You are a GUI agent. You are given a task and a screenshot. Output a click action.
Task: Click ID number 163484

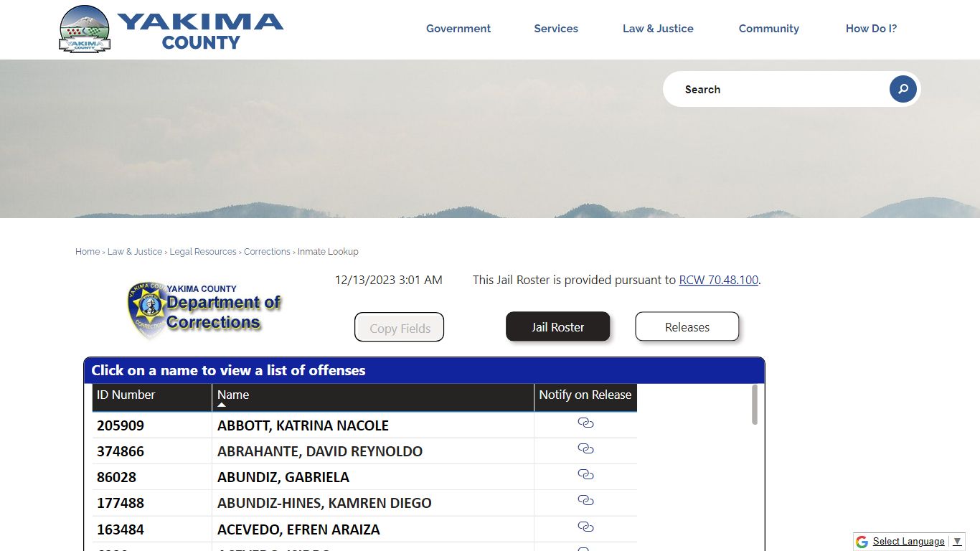click(x=121, y=529)
